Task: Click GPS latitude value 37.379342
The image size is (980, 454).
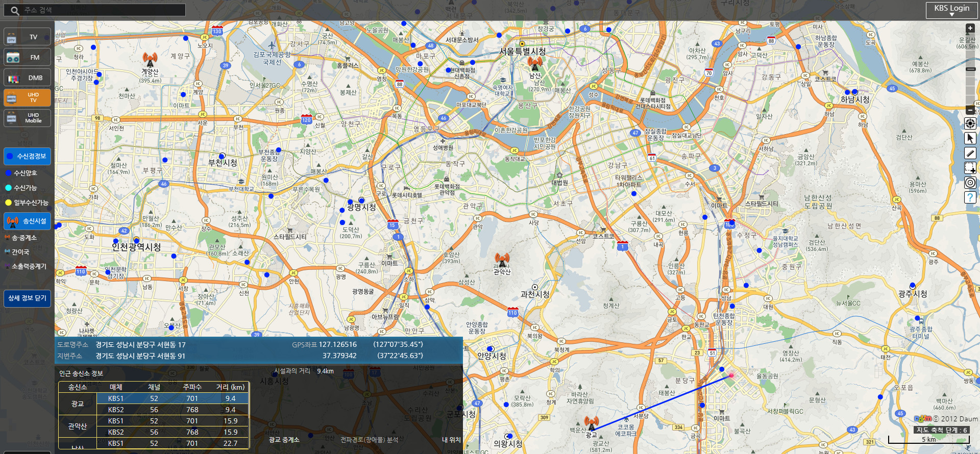Action: click(x=339, y=356)
